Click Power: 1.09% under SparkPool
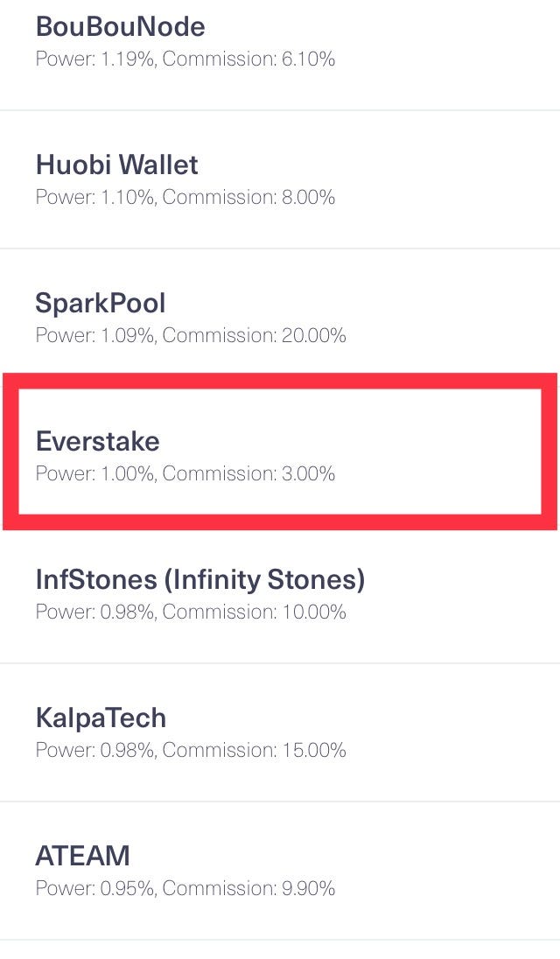Viewport: 560px width, 959px height. pos(94,336)
